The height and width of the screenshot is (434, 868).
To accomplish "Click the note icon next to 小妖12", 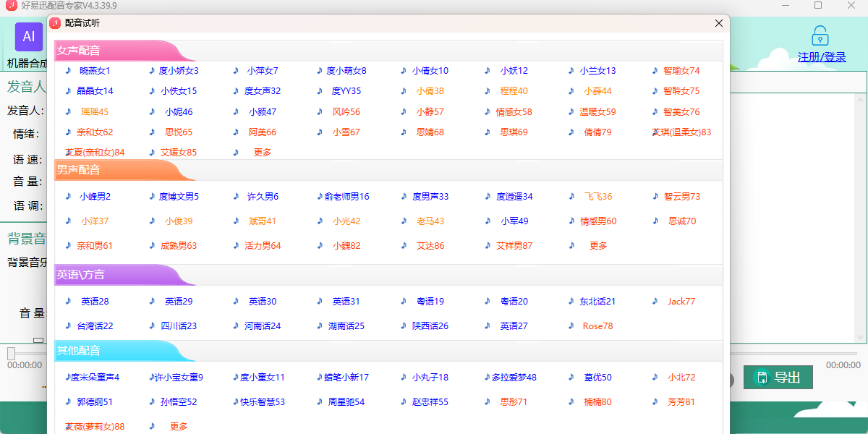I will (x=488, y=70).
